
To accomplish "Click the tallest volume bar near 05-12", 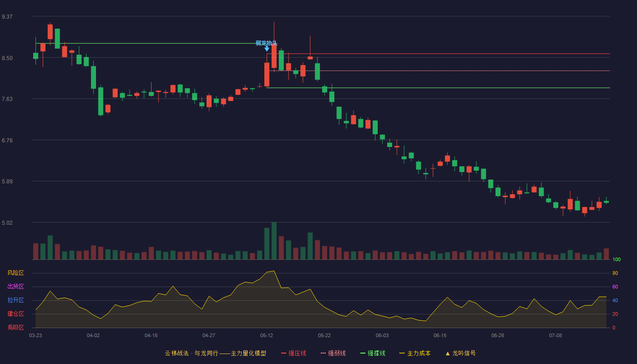I will click(x=274, y=241).
